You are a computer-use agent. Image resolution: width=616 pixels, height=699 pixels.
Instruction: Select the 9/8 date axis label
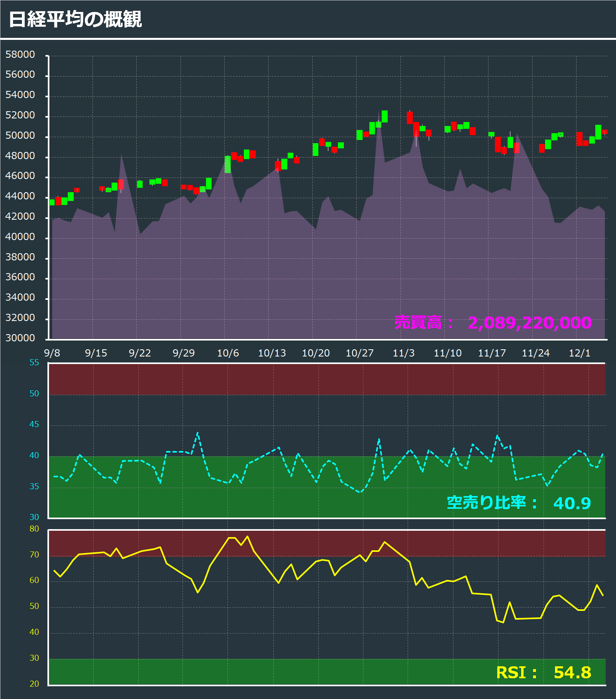pyautogui.click(x=52, y=353)
